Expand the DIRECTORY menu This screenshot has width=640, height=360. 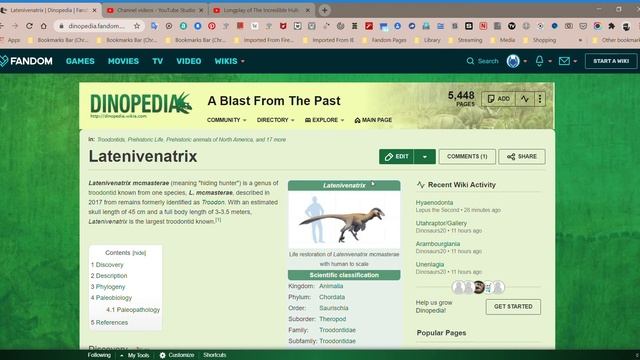pos(276,120)
